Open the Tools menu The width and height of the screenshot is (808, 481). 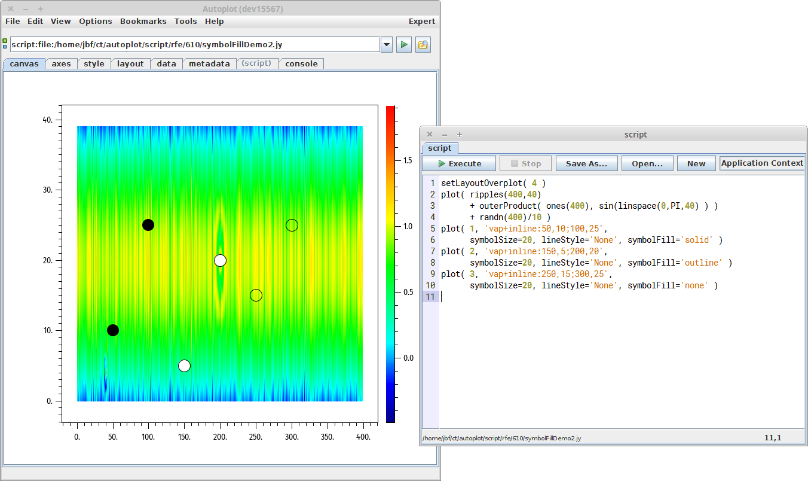[x=185, y=21]
